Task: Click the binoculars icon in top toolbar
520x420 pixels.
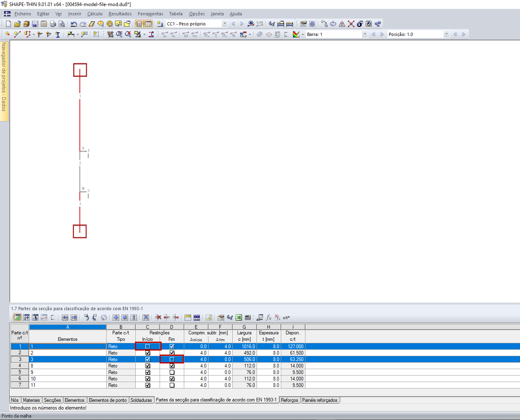Action: coord(272,24)
